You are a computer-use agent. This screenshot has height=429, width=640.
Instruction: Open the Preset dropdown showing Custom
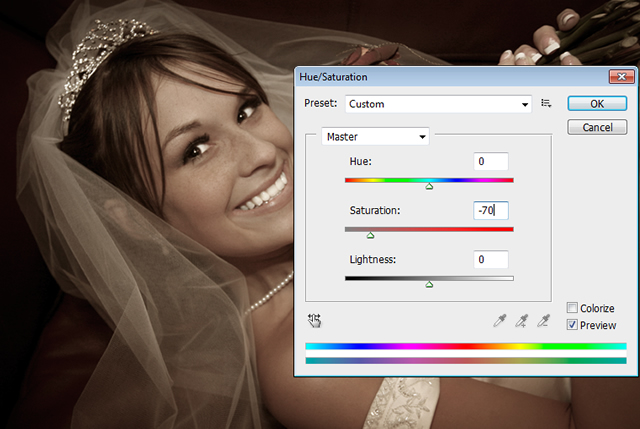[438, 104]
